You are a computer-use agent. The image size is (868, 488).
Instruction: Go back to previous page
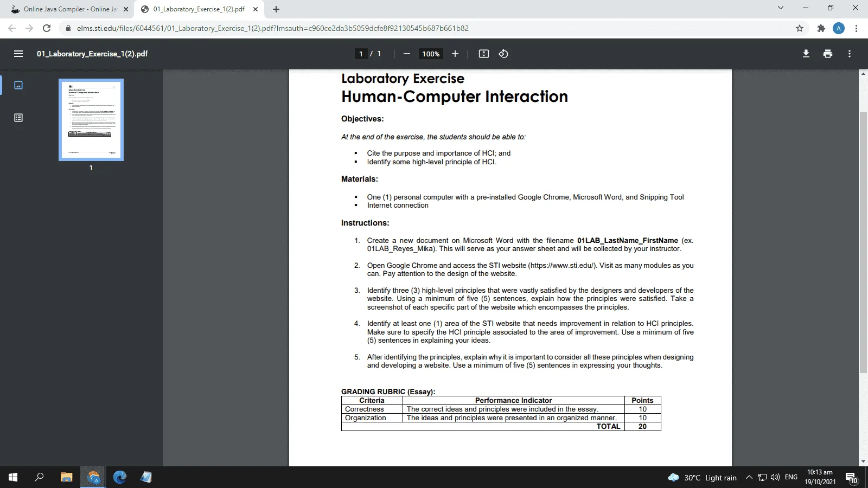(12, 28)
